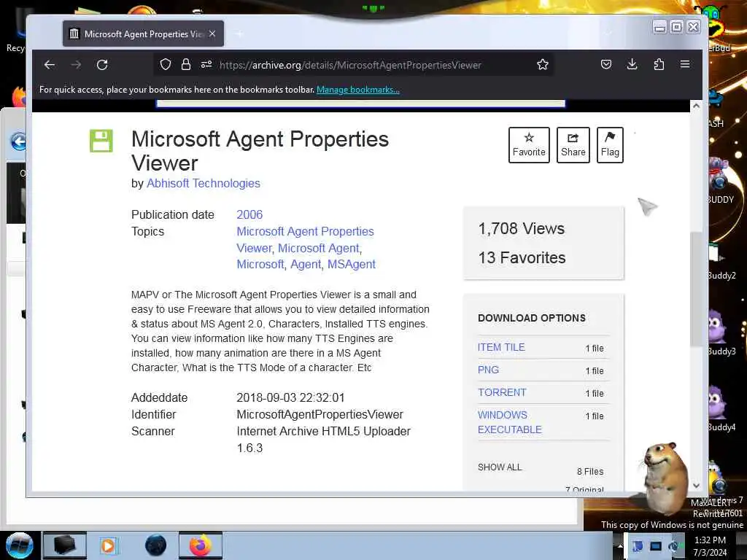Click Identifier value MicrosoftAgentPropertiesViewer
747x560 pixels.
click(x=320, y=415)
